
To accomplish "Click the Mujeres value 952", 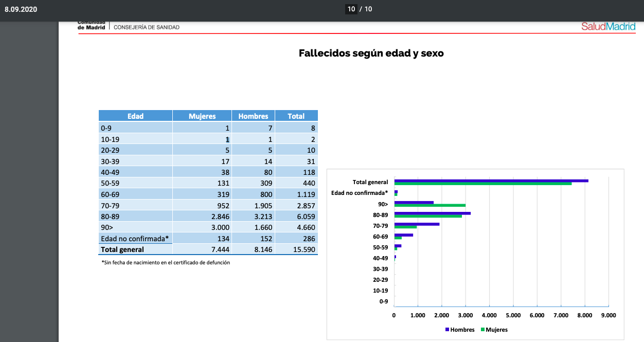I will pyautogui.click(x=223, y=205).
